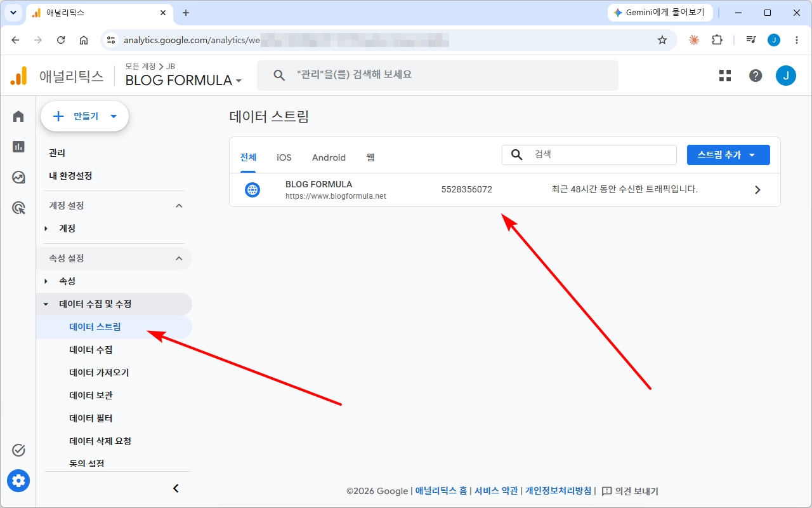Viewport: 812px width, 508px height.
Task: Open the 스트림 추가 dropdown button
Action: click(728, 155)
